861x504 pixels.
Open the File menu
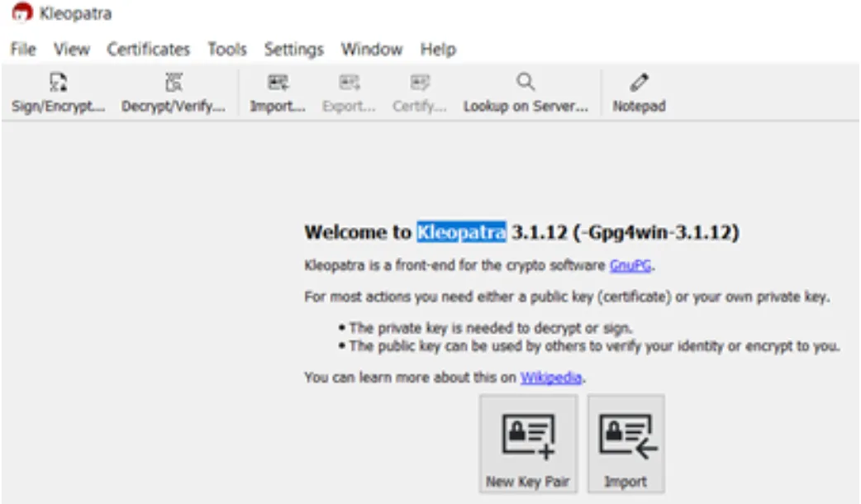23,50
